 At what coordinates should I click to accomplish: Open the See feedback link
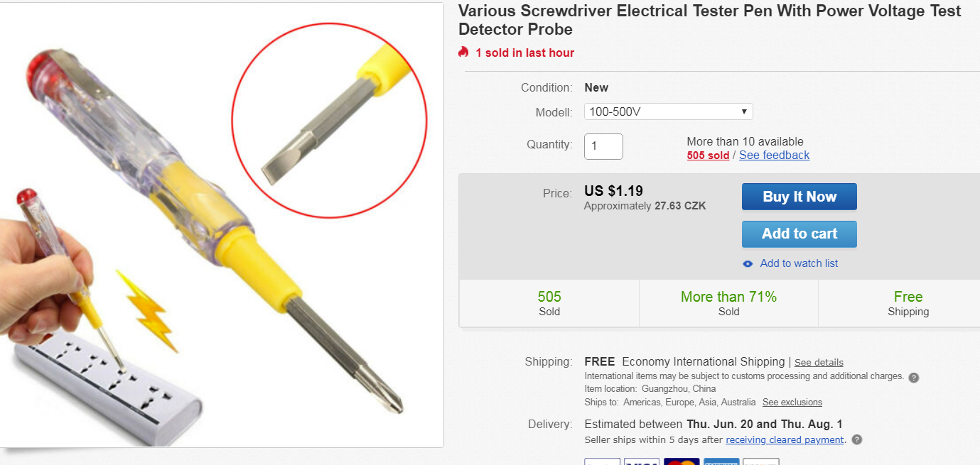click(x=774, y=155)
